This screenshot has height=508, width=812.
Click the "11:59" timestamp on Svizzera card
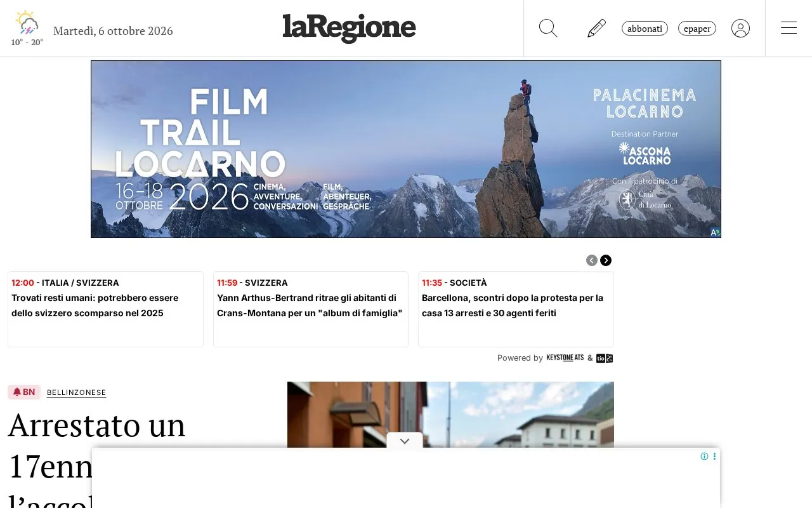[x=227, y=283]
